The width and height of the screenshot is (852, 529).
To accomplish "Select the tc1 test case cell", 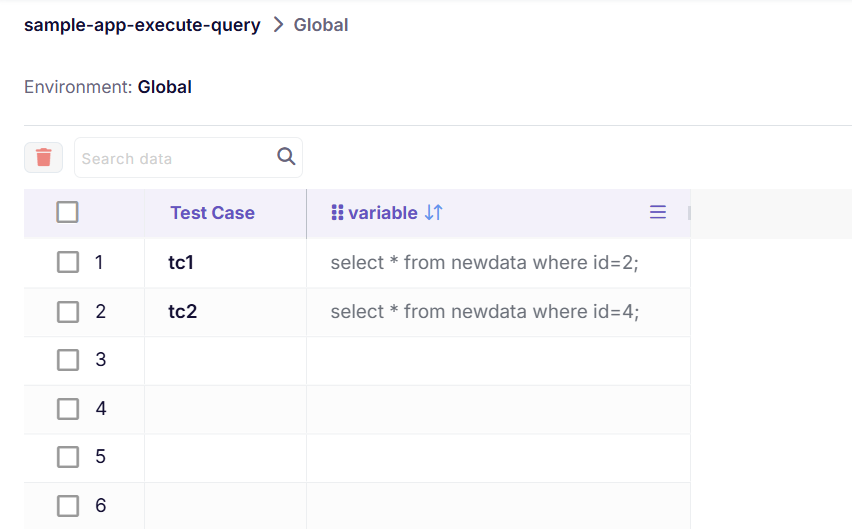I will (225, 263).
